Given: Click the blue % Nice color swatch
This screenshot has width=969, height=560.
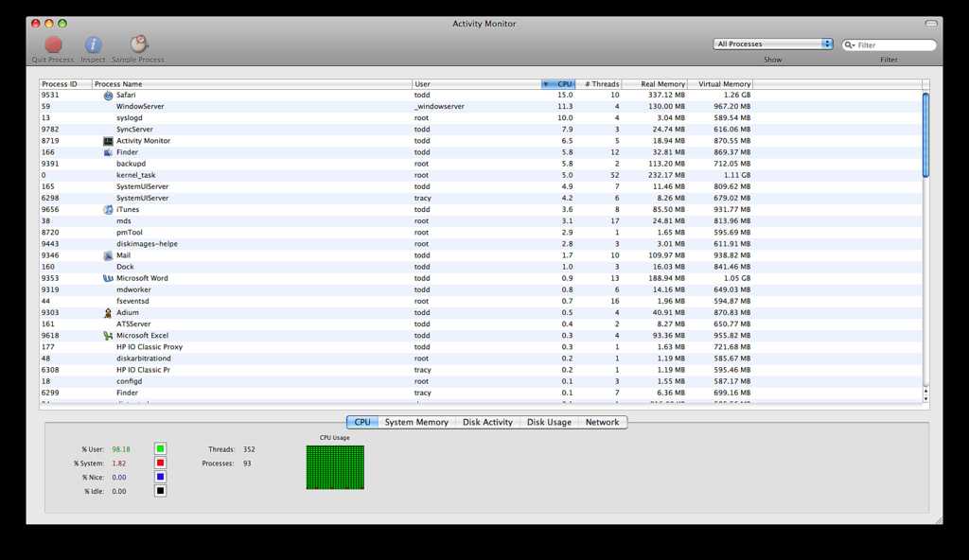Looking at the screenshot, I should pos(160,477).
